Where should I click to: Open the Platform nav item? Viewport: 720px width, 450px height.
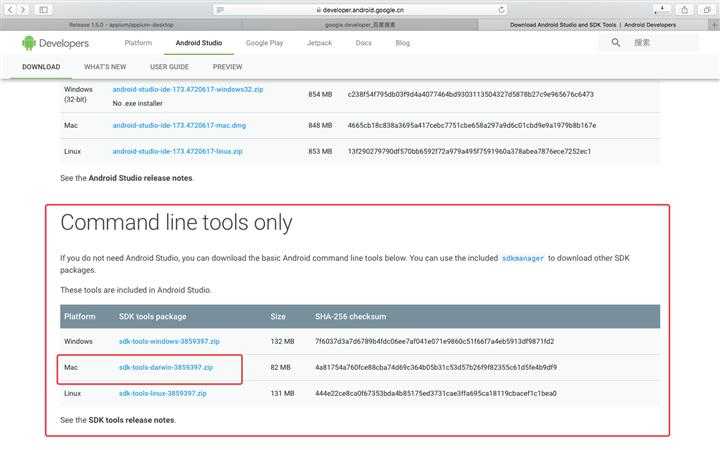tap(138, 43)
